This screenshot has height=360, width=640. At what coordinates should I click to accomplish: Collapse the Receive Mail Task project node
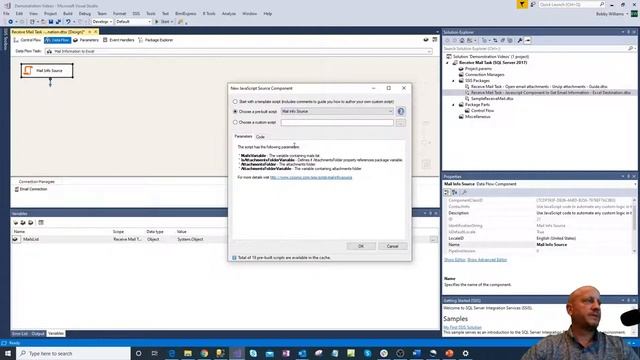448,63
